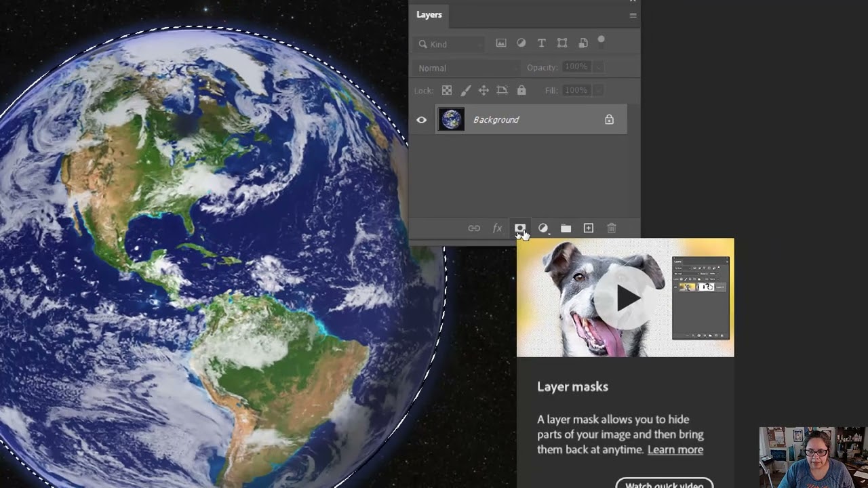The width and height of the screenshot is (868, 488).
Task: Open the Layers panel flyout menu
Action: pyautogui.click(x=633, y=15)
